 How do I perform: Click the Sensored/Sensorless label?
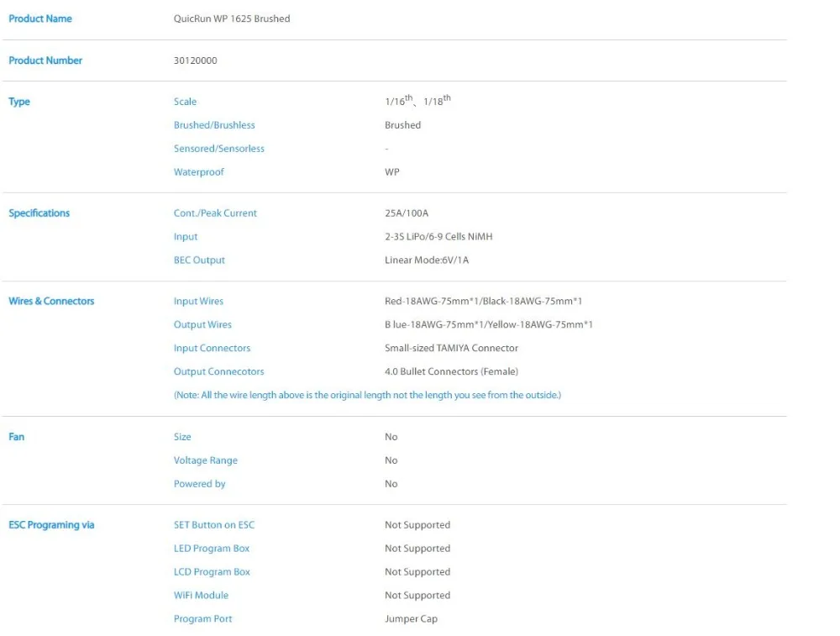tap(219, 149)
